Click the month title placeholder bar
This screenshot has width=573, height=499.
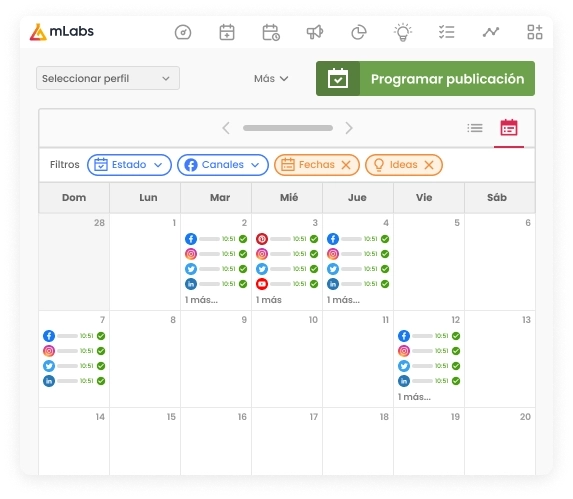point(288,128)
